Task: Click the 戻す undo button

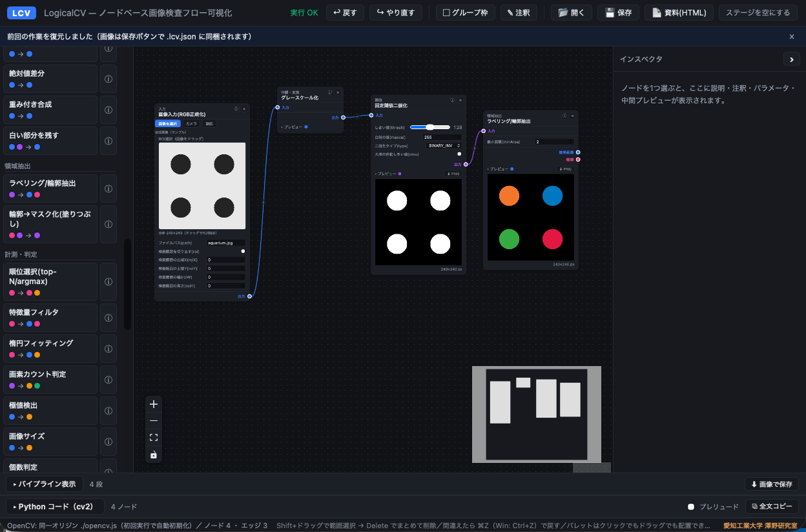Action: click(x=346, y=12)
